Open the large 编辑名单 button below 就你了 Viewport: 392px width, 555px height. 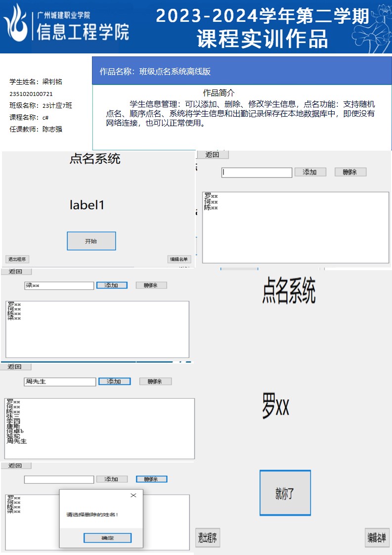pos(376,538)
